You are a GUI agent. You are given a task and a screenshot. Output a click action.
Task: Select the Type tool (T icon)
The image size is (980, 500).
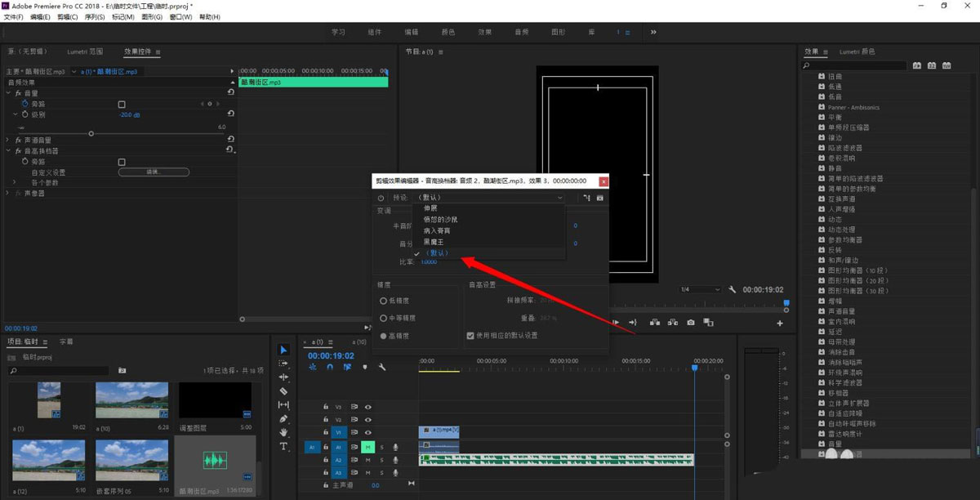[x=283, y=446]
